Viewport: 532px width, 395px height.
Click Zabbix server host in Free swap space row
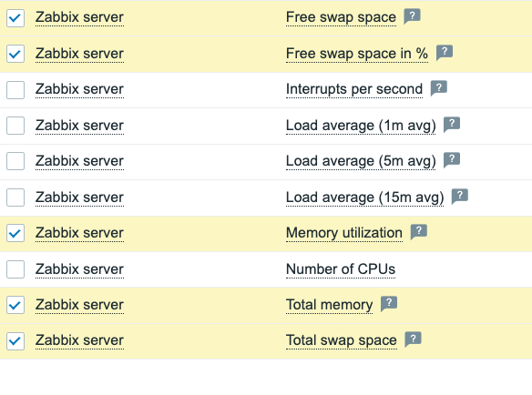79,17
